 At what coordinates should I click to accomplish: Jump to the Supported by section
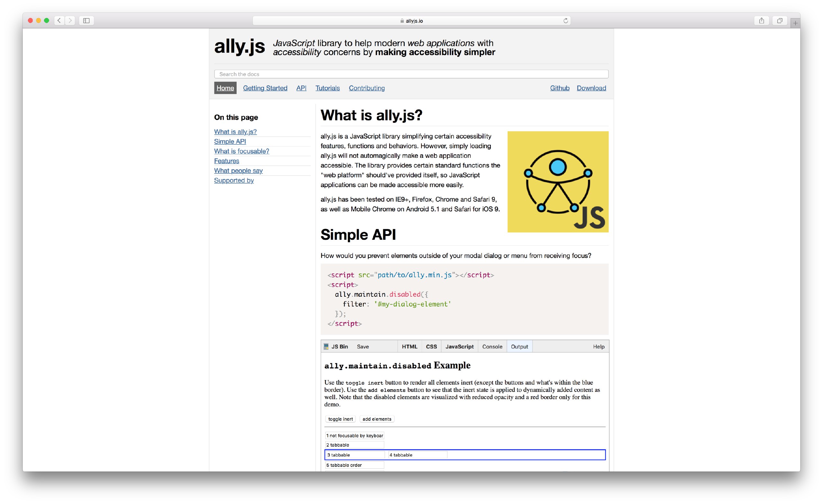pos(234,180)
